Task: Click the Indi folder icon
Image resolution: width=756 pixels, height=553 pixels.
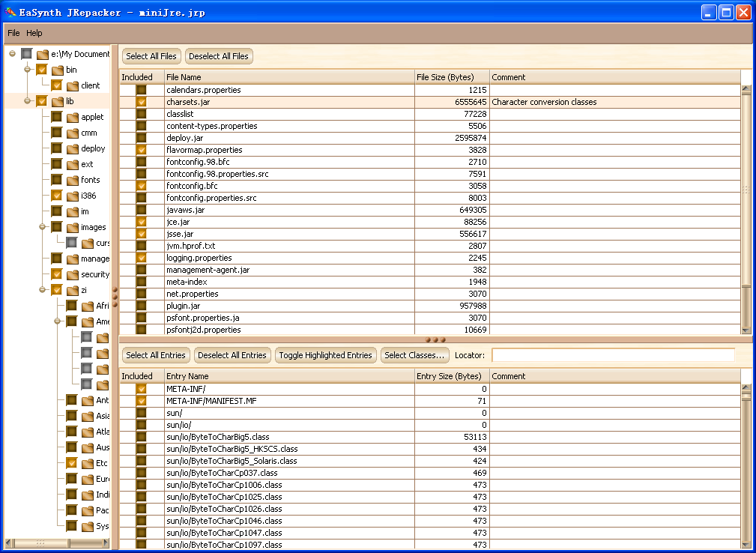Action: click(x=88, y=495)
